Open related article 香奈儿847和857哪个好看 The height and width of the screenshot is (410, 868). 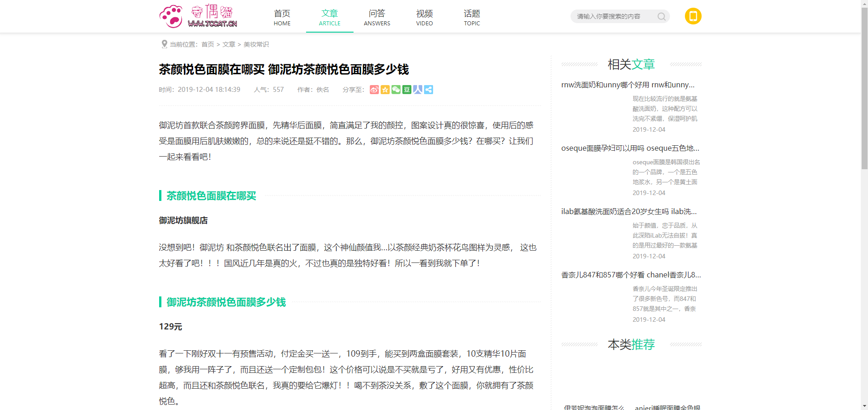click(631, 275)
